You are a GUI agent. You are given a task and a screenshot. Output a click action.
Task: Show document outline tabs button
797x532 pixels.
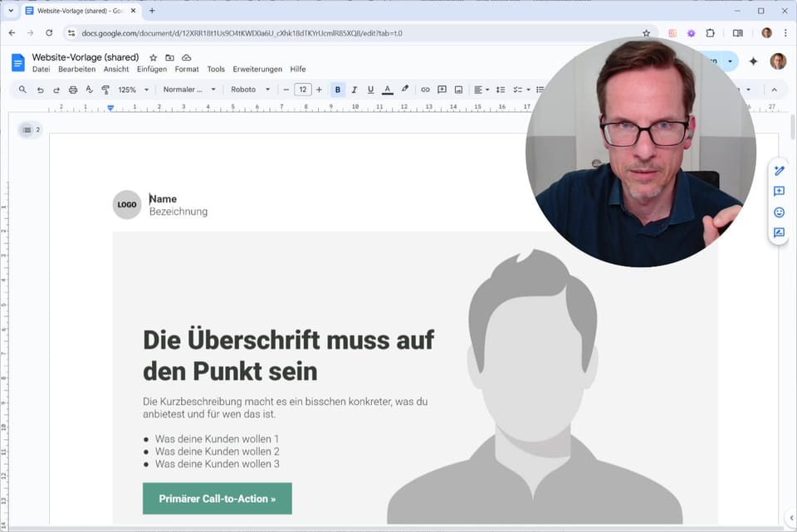pos(27,130)
